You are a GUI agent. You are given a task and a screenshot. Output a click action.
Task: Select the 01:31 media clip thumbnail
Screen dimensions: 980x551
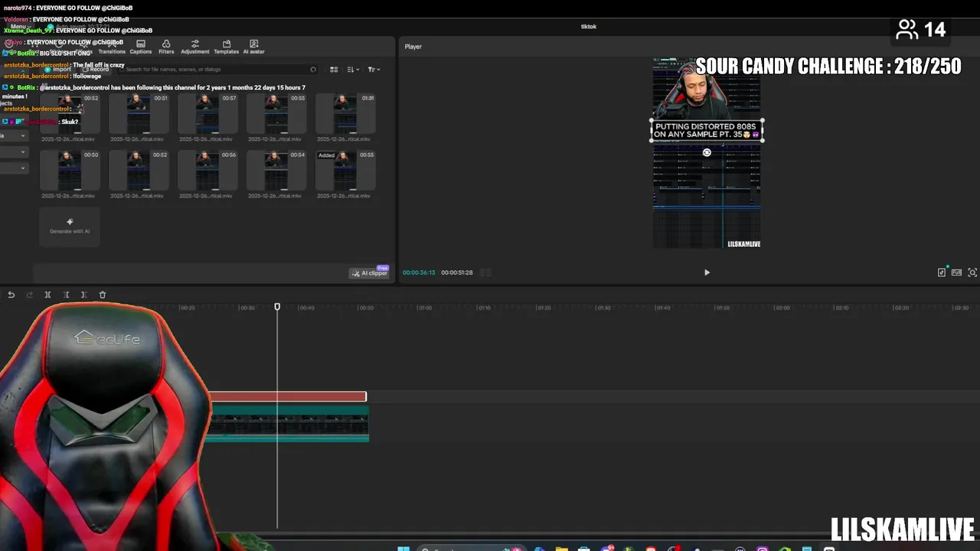[345, 113]
